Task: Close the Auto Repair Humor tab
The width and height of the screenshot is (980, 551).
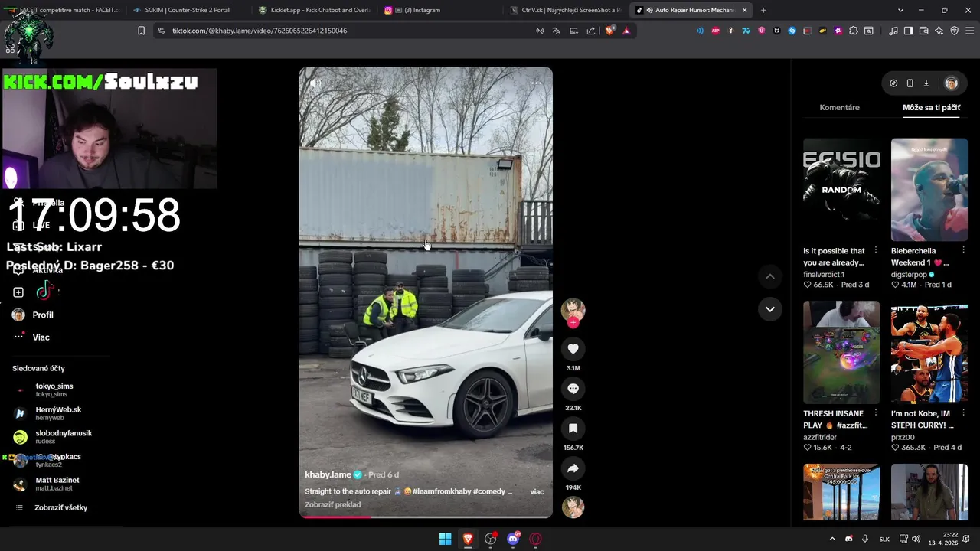Action: pyautogui.click(x=744, y=10)
